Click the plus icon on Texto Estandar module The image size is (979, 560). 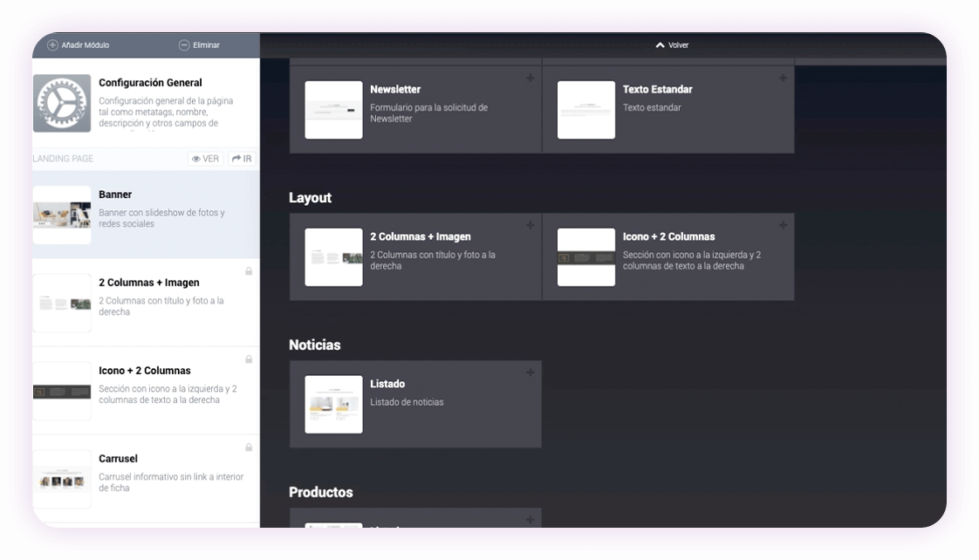(783, 79)
